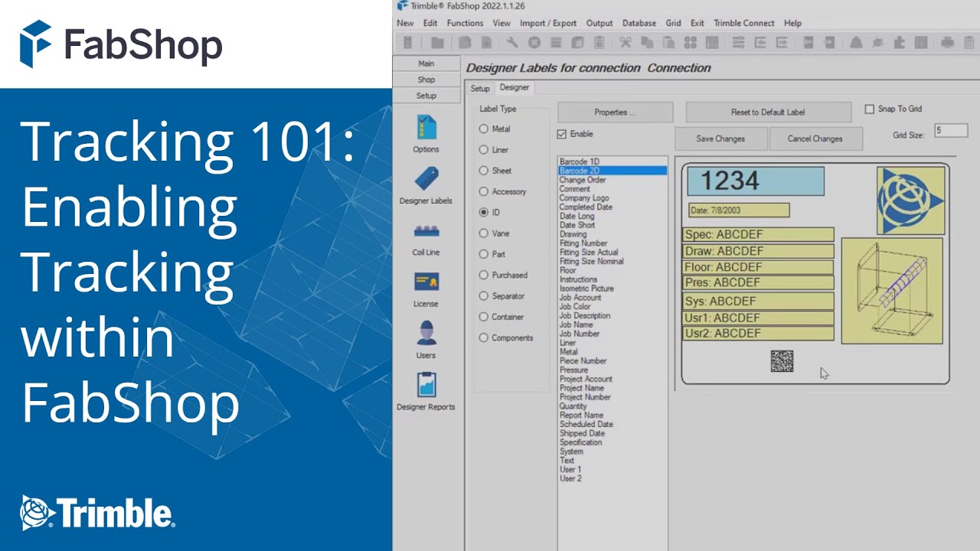Image resolution: width=980 pixels, height=551 pixels.
Task: Click the sliders toolbar icon
Action: pos(737,43)
